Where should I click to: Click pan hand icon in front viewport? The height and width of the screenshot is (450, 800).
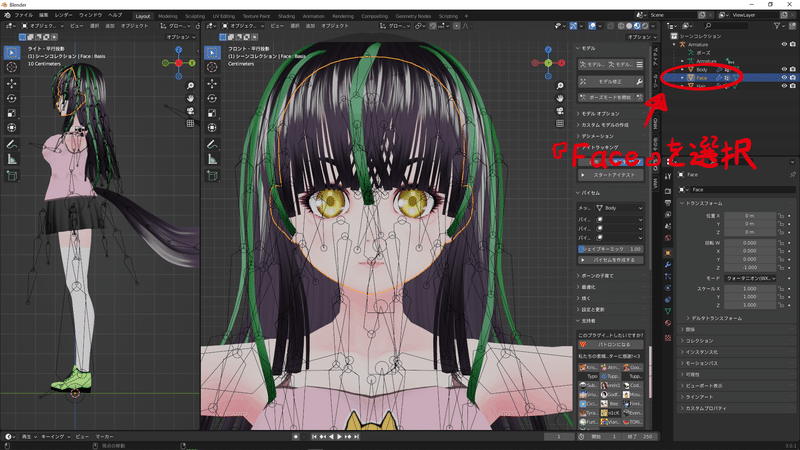[560, 98]
